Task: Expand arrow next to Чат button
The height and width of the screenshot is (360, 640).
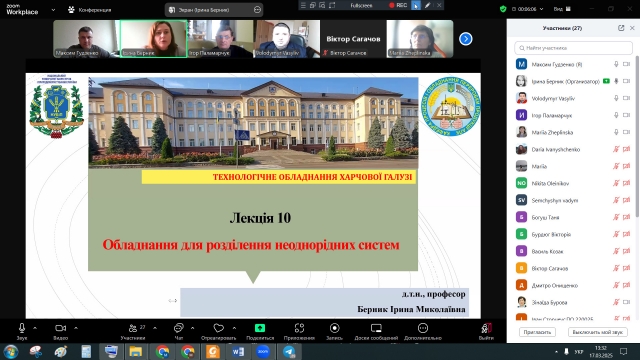Action: [192, 328]
